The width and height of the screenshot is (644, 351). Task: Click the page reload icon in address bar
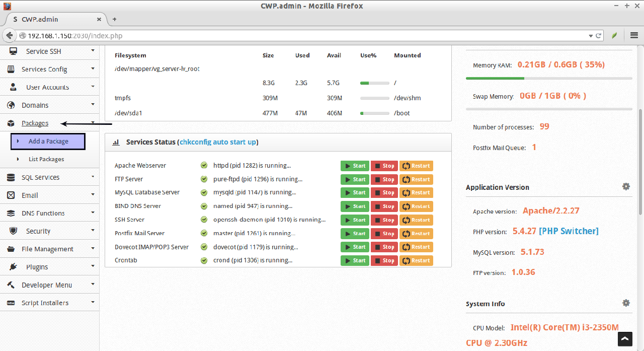click(599, 36)
